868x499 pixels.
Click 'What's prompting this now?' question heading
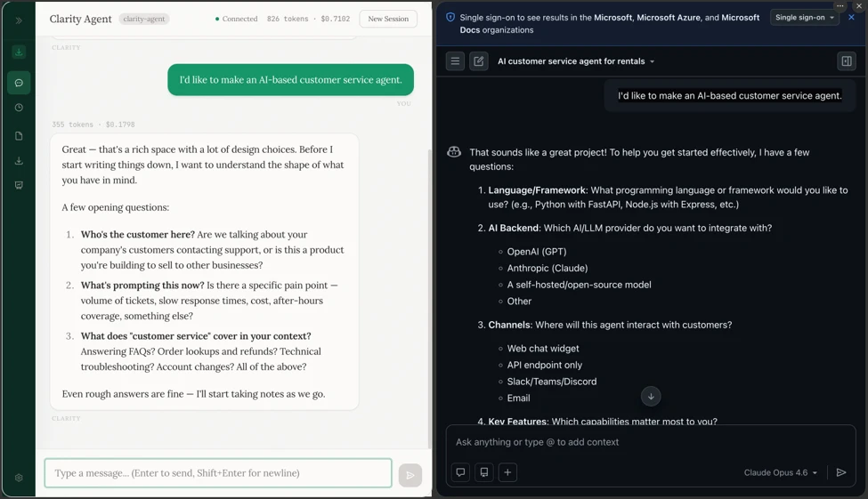(x=142, y=286)
